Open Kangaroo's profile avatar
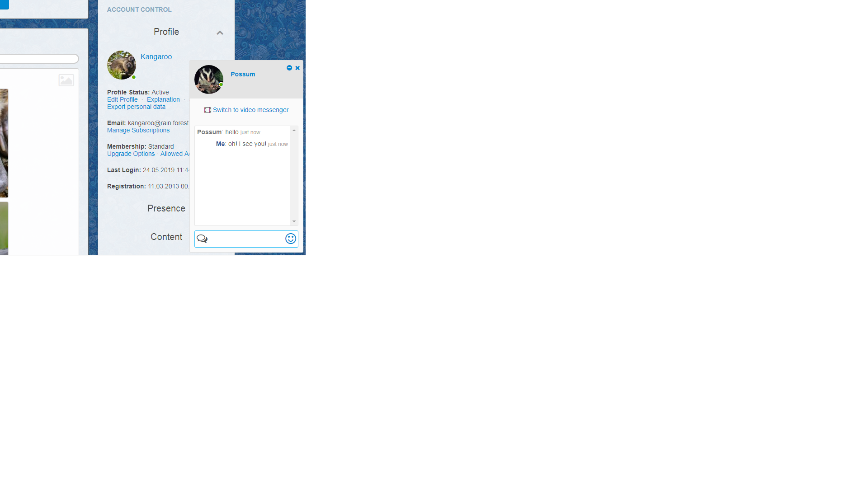 coord(122,65)
